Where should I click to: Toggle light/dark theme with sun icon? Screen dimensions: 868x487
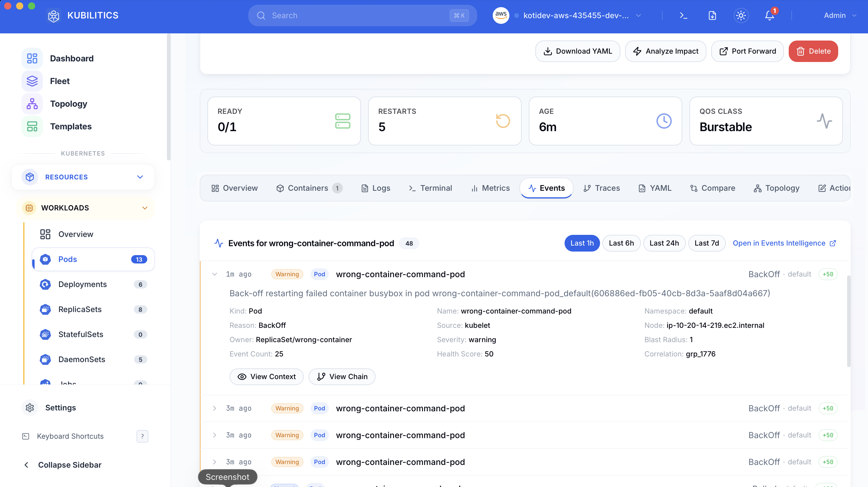[x=741, y=15]
